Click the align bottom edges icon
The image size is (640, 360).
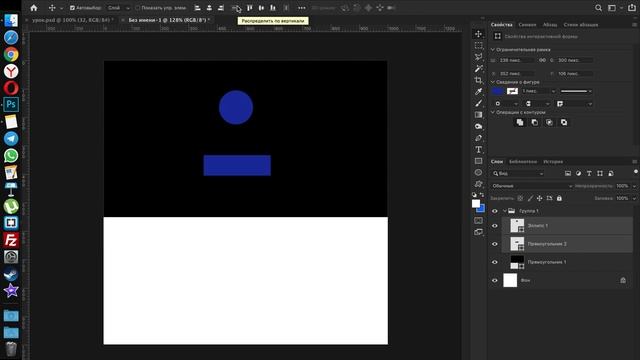(x=273, y=8)
